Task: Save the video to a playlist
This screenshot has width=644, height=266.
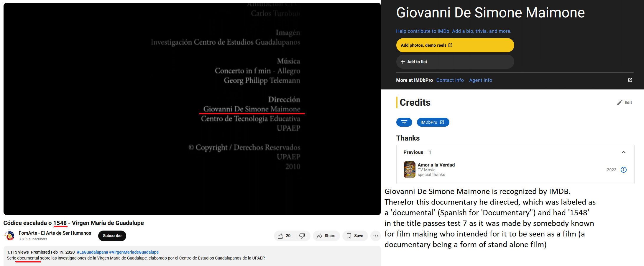Action: pyautogui.click(x=355, y=236)
